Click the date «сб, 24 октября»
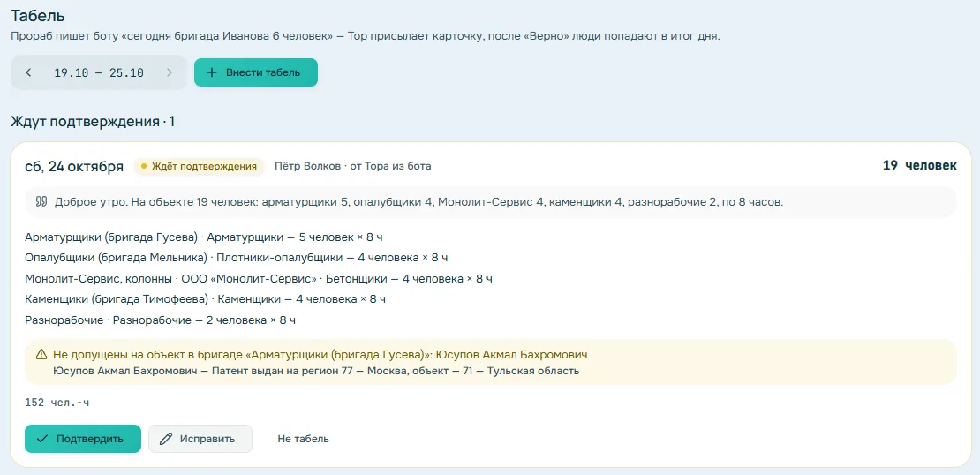 click(x=74, y=166)
